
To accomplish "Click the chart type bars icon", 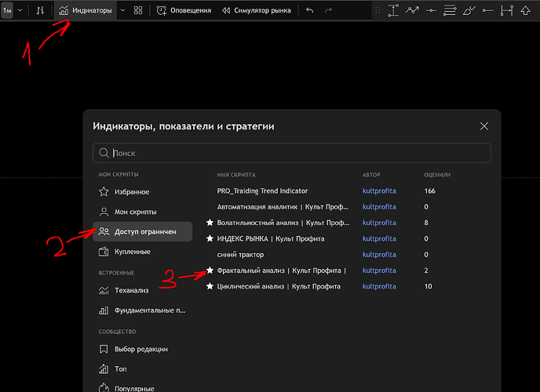I will pyautogui.click(x=39, y=11).
